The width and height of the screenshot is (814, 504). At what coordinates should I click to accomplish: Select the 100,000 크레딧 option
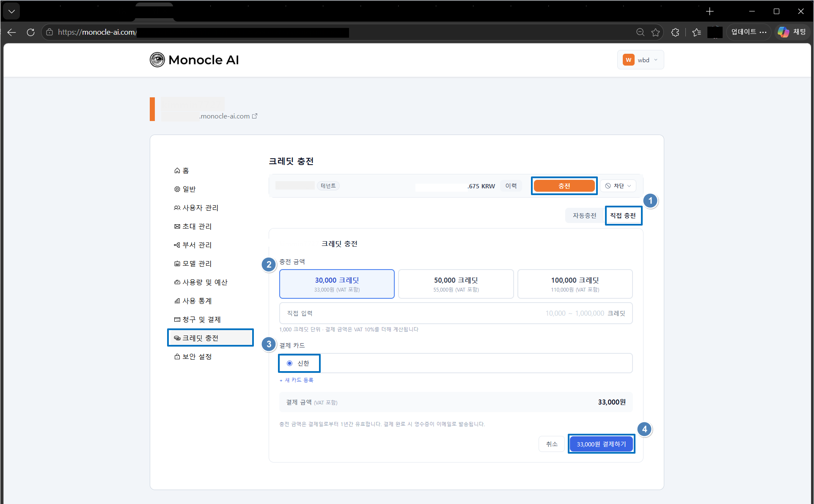[575, 284]
